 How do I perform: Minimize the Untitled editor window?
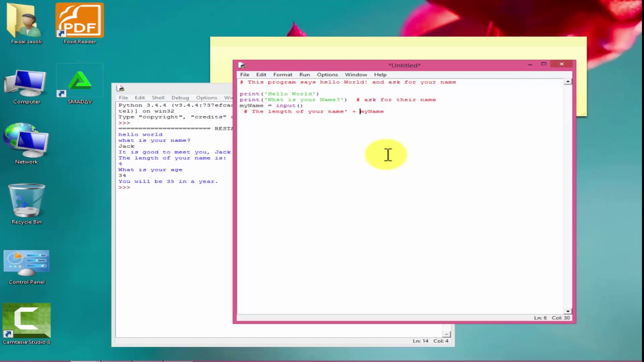pyautogui.click(x=530, y=64)
